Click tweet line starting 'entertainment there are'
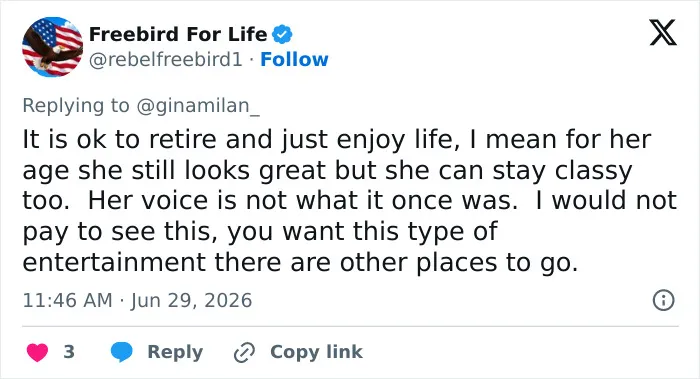The image size is (700, 379). (300, 262)
